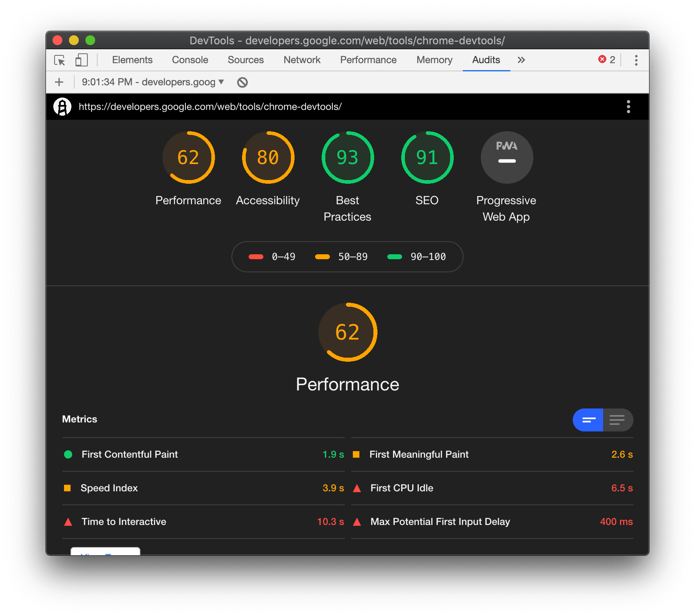Open the Sources tab
The width and height of the screenshot is (695, 616).
[x=246, y=60]
